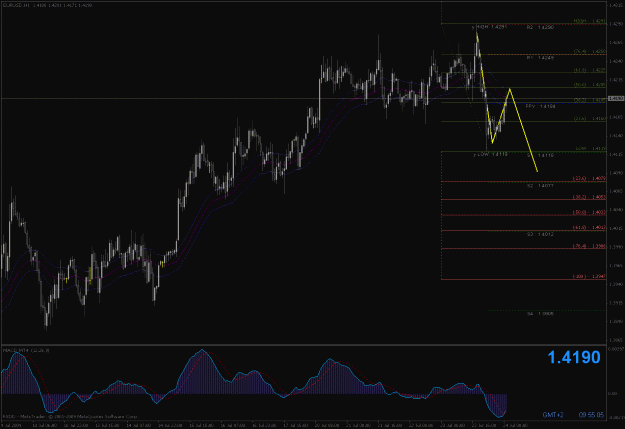The image size is (625, 429).
Task: Select the red (100) Fibonacci extension label
Action: point(589,276)
